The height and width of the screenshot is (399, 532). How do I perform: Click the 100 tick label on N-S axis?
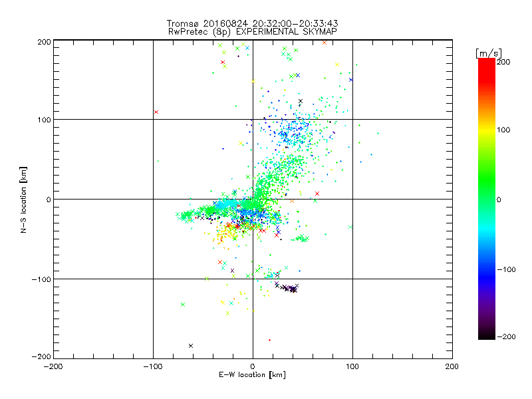pos(44,120)
